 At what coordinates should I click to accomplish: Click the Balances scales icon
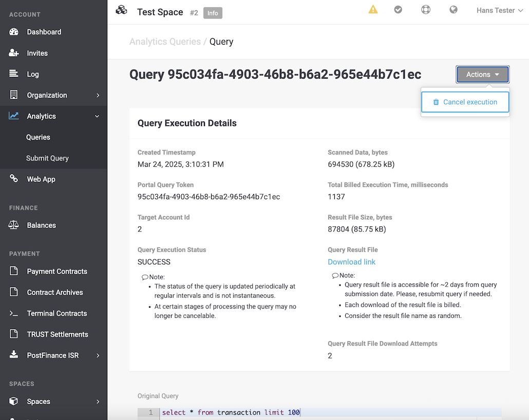15,225
